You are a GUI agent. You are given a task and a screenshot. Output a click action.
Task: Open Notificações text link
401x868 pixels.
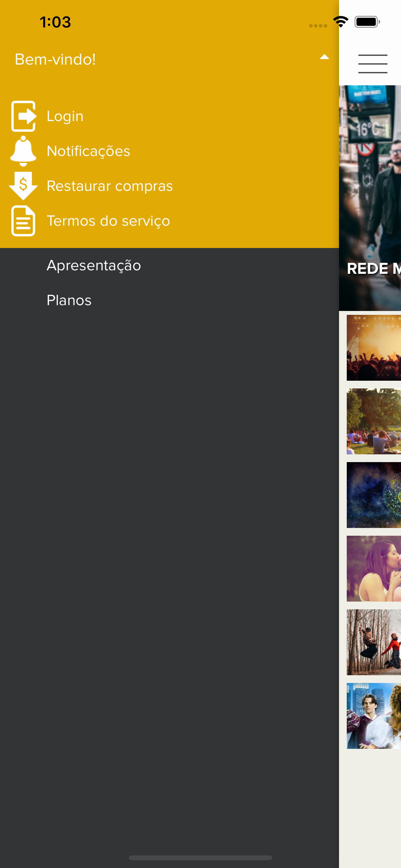88,151
